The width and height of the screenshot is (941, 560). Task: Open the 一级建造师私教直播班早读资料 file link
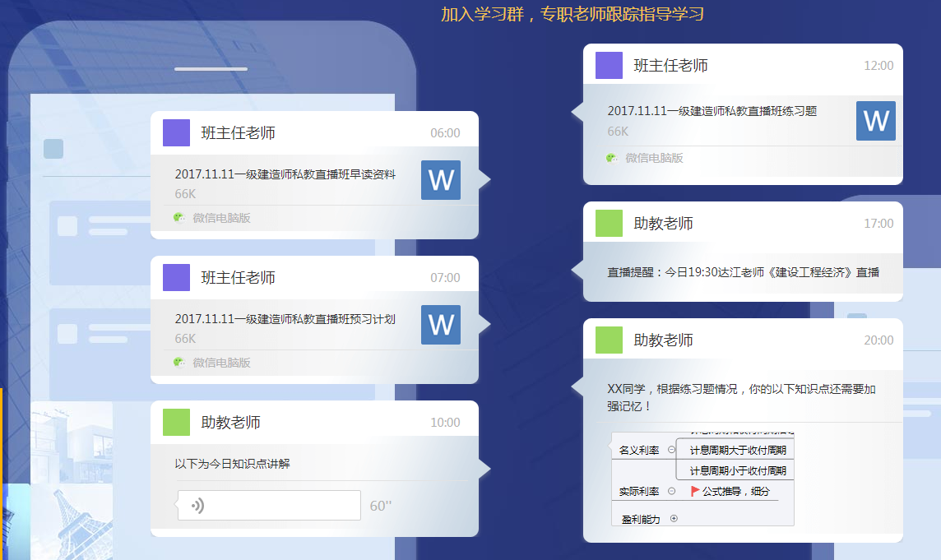coord(285,174)
